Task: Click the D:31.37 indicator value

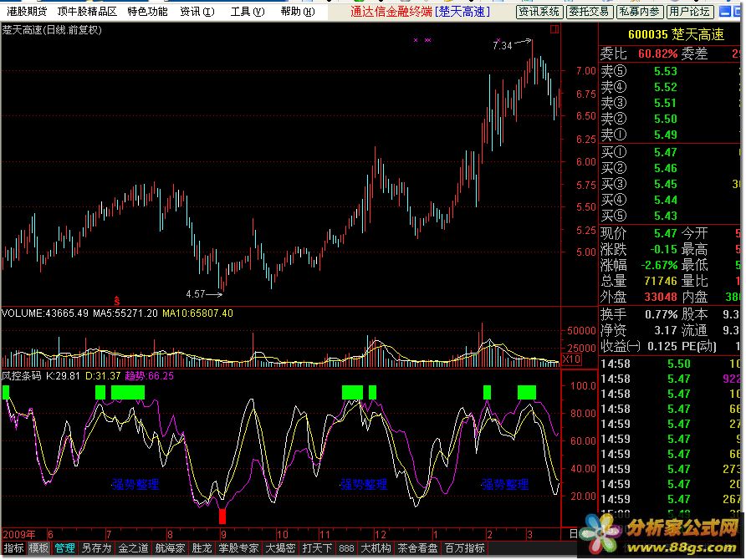Action: point(103,375)
